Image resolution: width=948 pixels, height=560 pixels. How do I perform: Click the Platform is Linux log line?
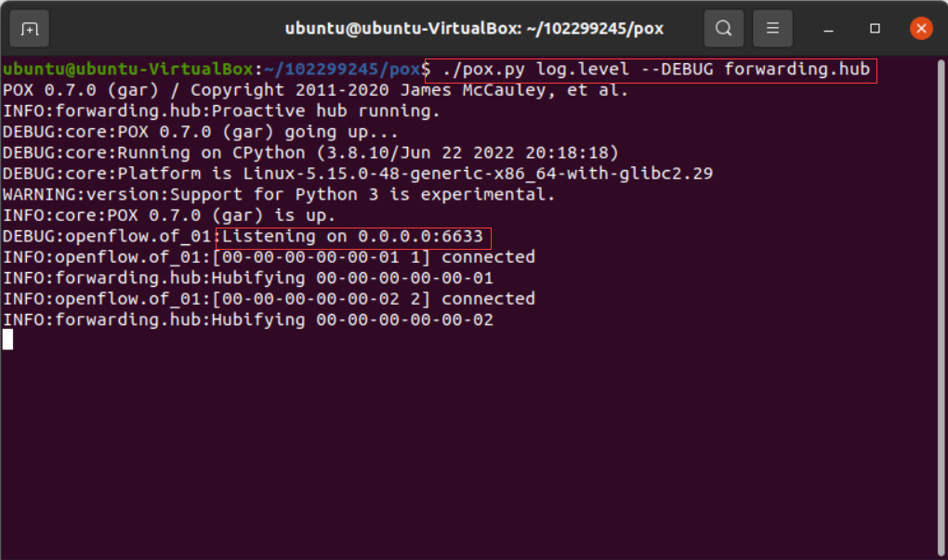pyautogui.click(x=358, y=175)
